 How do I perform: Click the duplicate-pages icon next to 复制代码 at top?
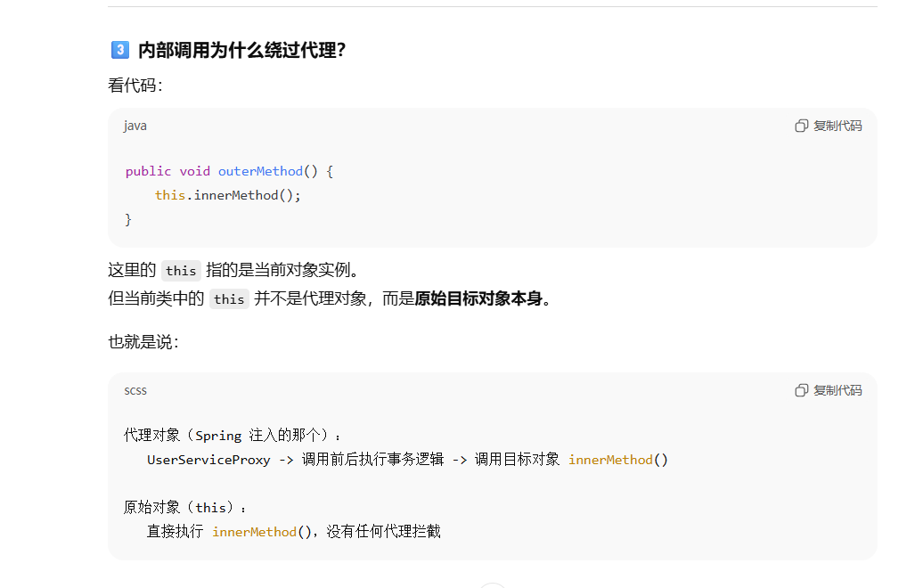click(x=801, y=126)
